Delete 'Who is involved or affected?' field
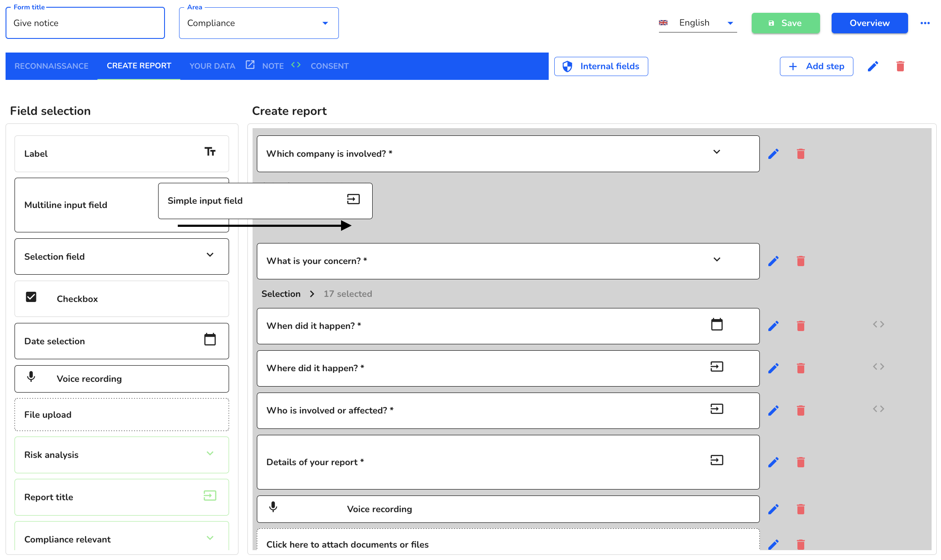Screen dimensions: 941x560 [x=800, y=410]
